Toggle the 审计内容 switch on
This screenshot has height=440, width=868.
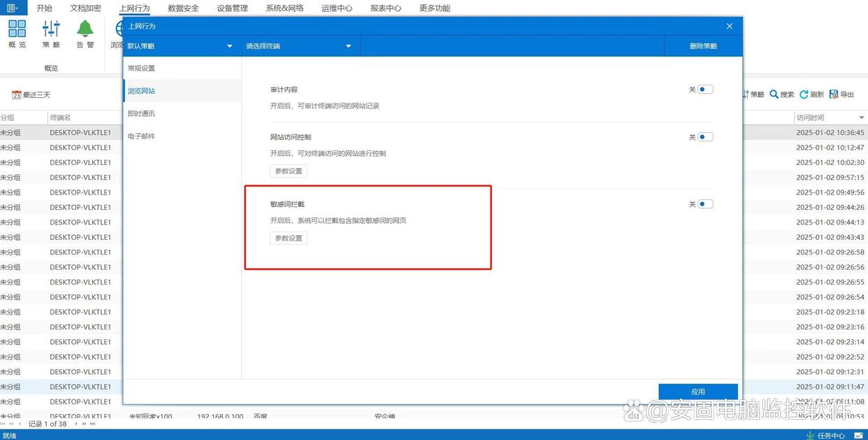(x=705, y=90)
